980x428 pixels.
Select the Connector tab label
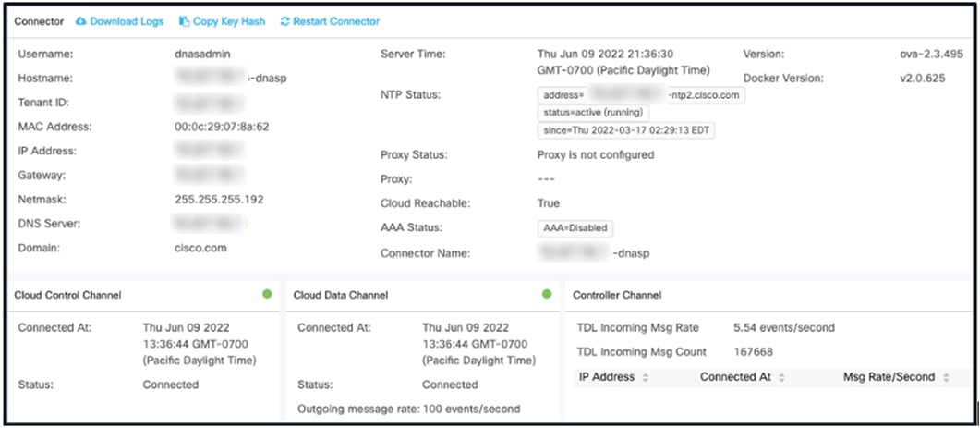click(x=39, y=21)
